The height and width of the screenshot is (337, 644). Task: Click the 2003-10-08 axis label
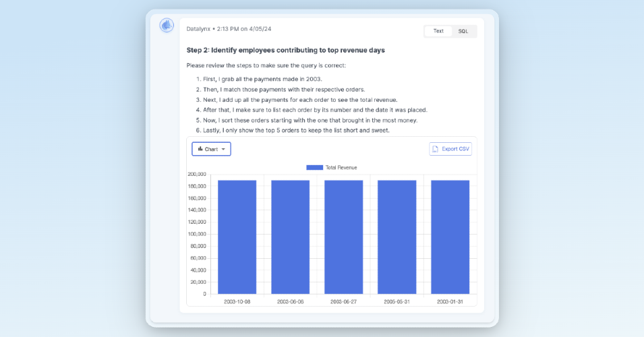tap(237, 302)
